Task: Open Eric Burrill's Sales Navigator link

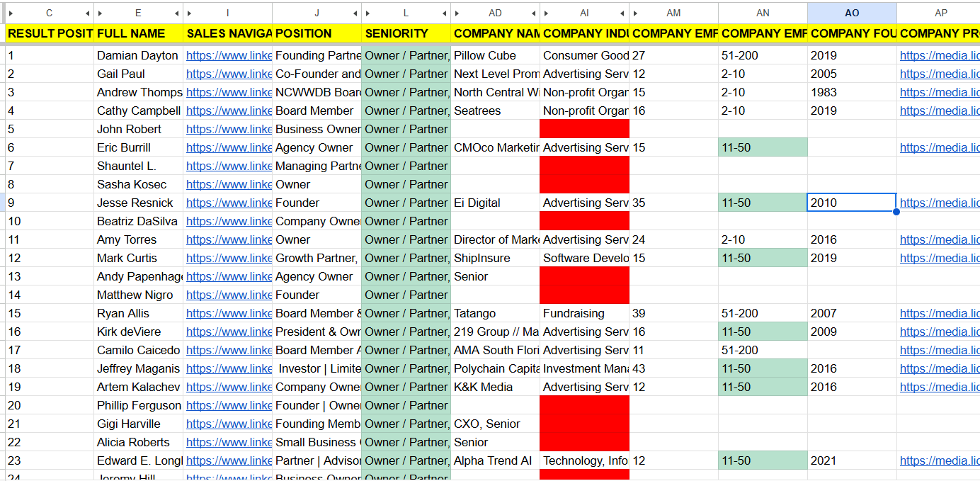Action: pyautogui.click(x=229, y=147)
